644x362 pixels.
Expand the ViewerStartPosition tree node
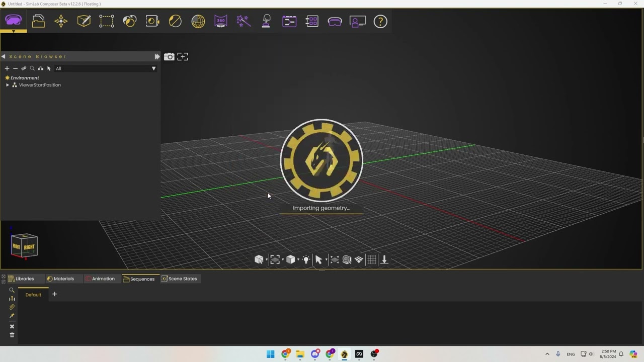[x=8, y=85]
